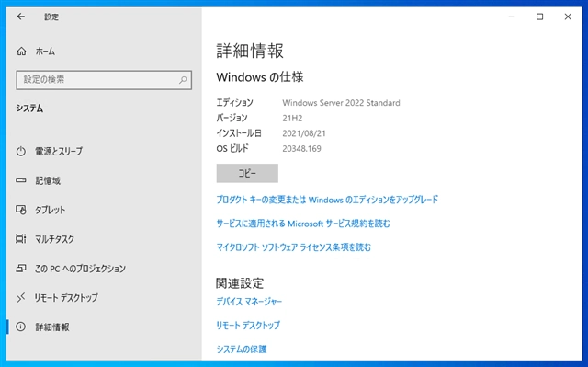Click the remote desktop icon in sidebar
This screenshot has width=588, height=367.
[x=21, y=298]
